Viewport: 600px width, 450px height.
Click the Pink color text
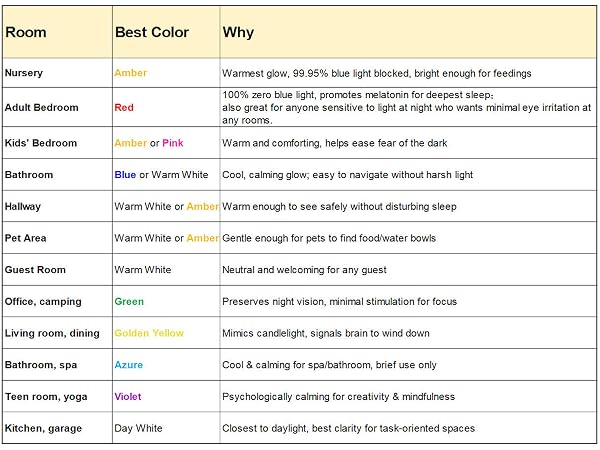pyautogui.click(x=173, y=143)
